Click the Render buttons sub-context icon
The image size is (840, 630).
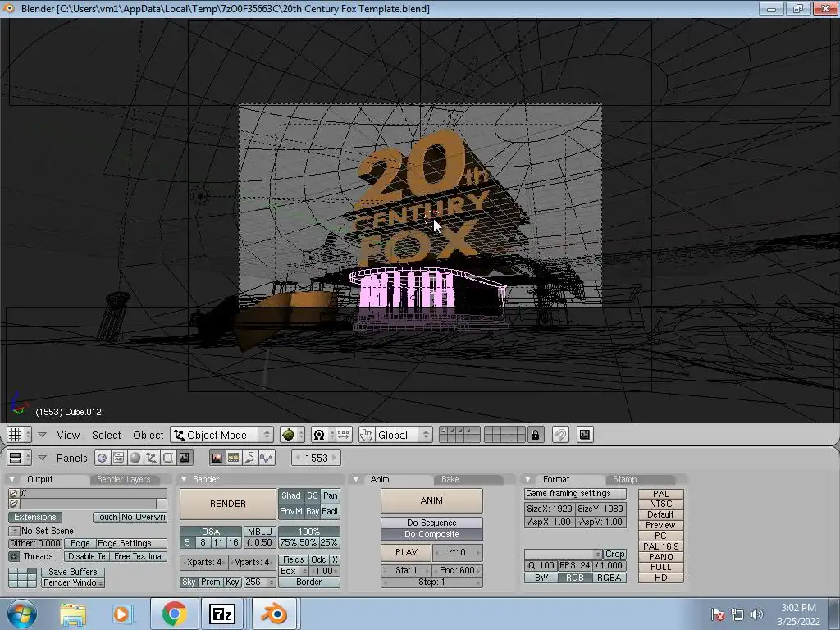click(217, 458)
